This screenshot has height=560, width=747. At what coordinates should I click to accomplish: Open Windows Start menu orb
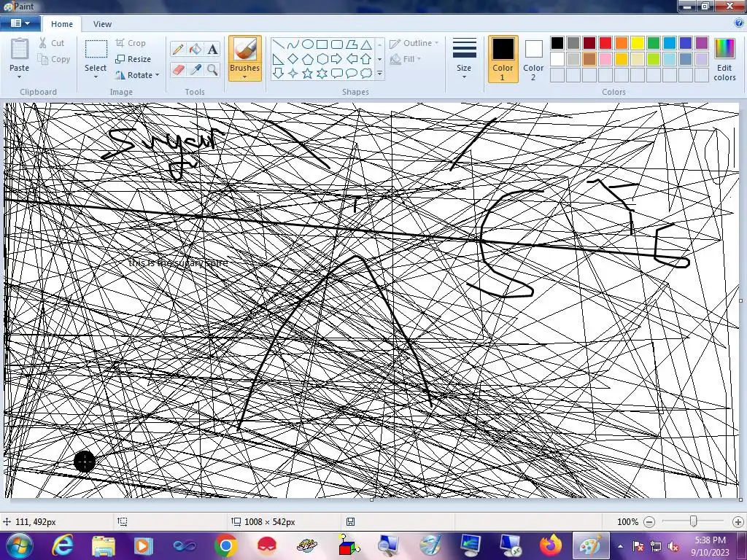[x=20, y=545]
